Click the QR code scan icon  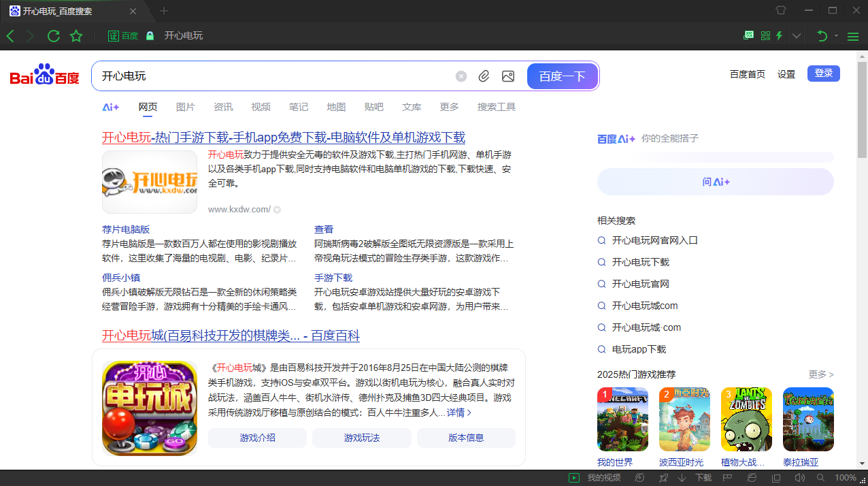coord(764,35)
